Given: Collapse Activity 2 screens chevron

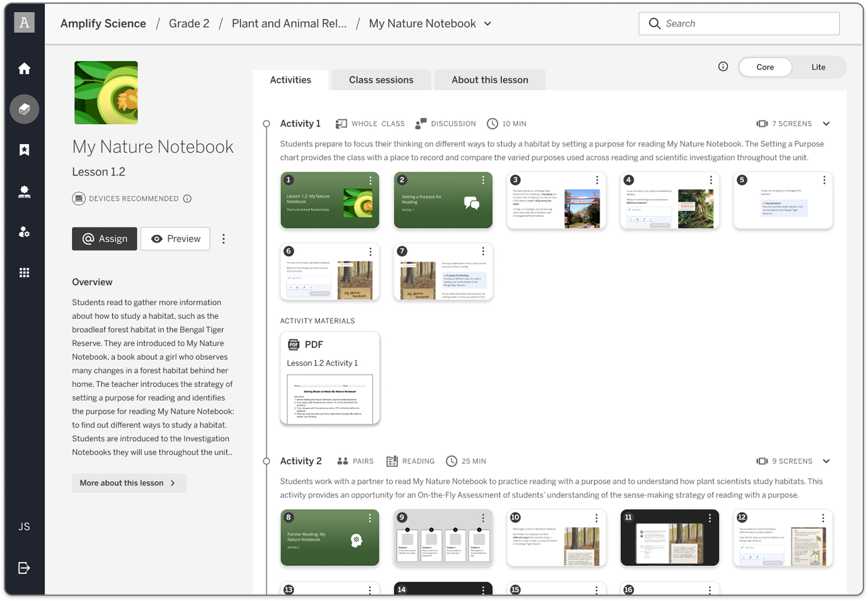Looking at the screenshot, I should [x=826, y=461].
